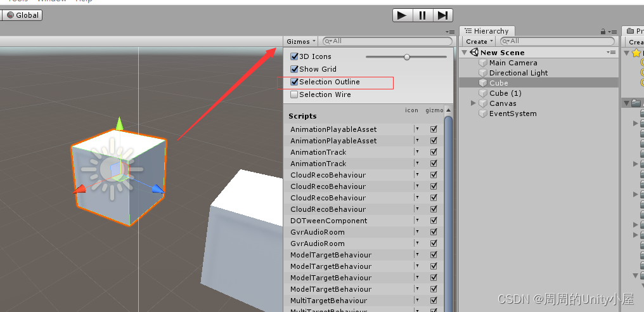Screen dimensions: 644x312
Task: Uncheck the Show Grid checkbox
Action: pyautogui.click(x=294, y=69)
